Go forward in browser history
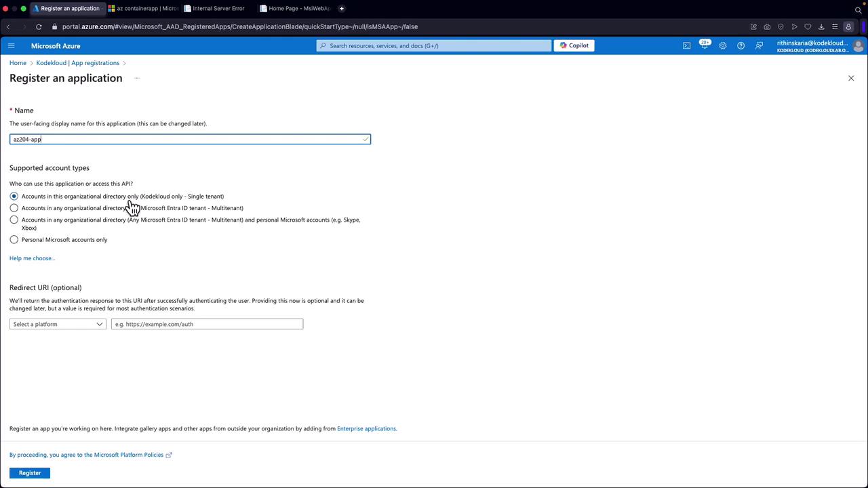The width and height of the screenshot is (868, 488). tap(24, 26)
